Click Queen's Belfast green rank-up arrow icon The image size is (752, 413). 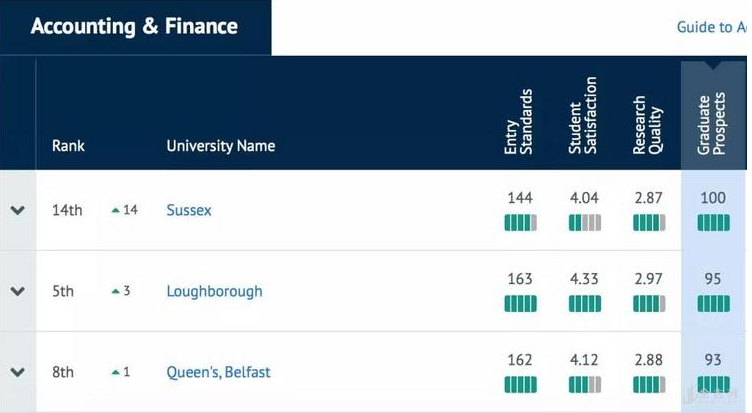coord(116,372)
